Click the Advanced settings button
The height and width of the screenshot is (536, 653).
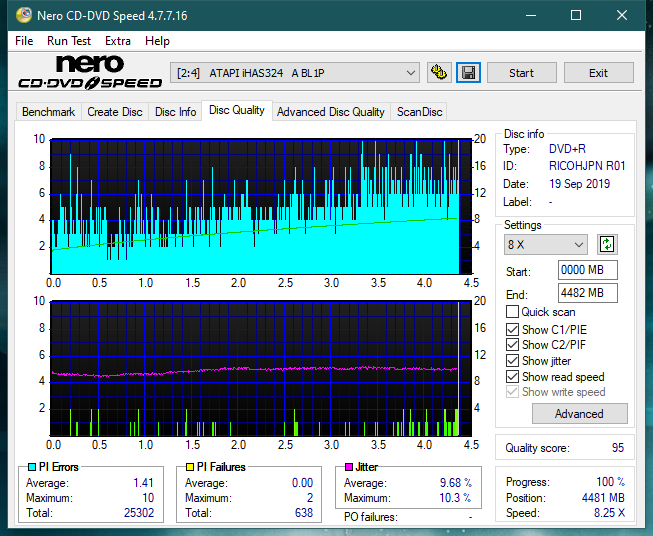(579, 414)
